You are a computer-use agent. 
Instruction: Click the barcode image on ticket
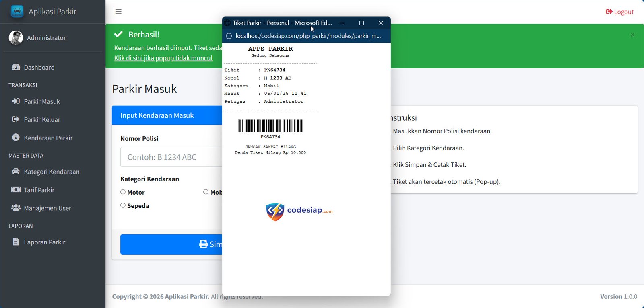coord(270,126)
